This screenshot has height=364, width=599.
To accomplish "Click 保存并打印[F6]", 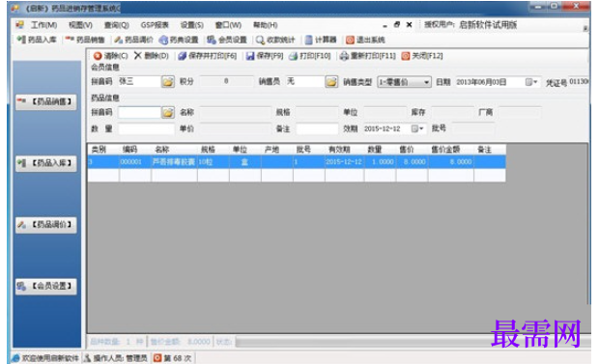I will (208, 56).
